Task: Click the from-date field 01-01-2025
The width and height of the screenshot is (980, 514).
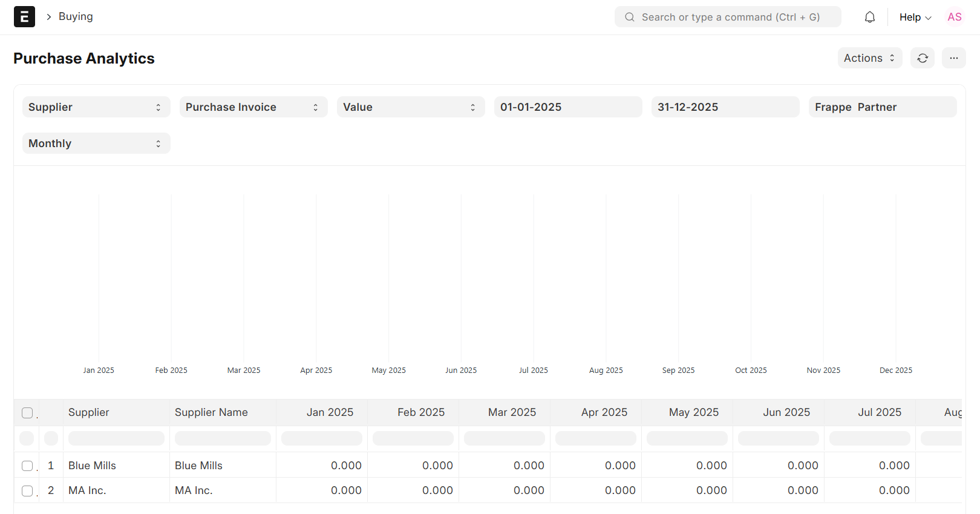Action: click(x=568, y=107)
